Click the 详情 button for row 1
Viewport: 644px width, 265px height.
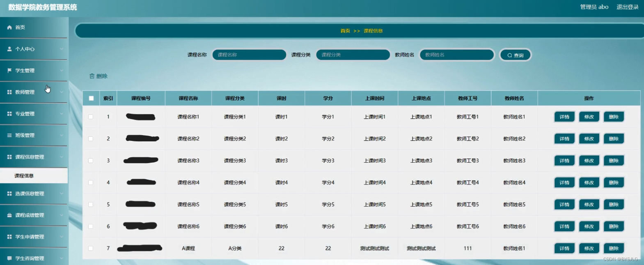point(564,117)
